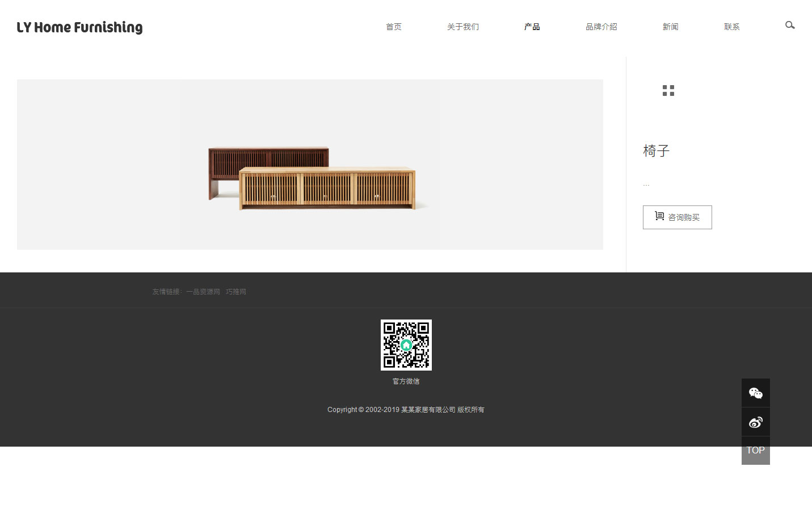Click the 椅子 product title
Screen dimensions: 812x517
(x=657, y=151)
